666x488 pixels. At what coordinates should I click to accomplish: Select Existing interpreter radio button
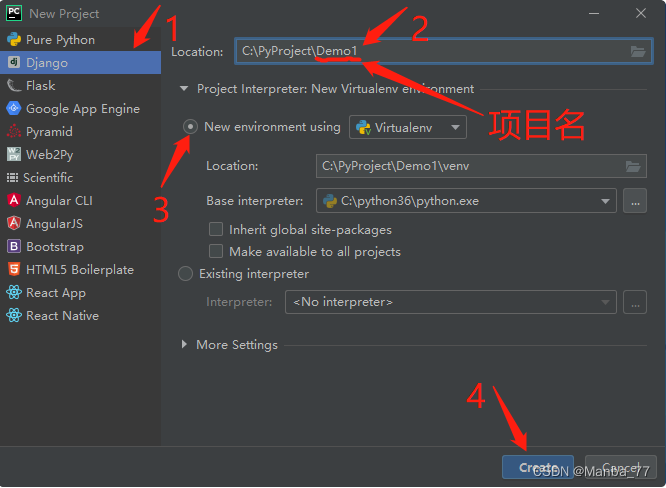pos(186,274)
